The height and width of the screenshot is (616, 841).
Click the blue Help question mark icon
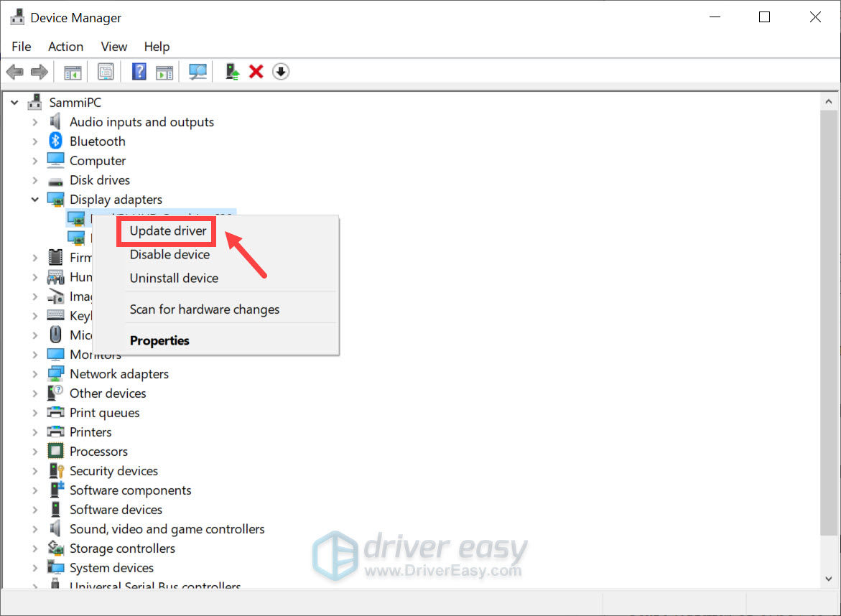[x=139, y=71]
